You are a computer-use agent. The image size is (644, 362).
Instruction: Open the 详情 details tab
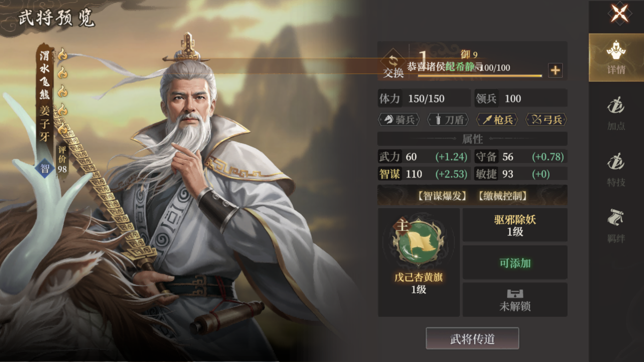tap(616, 57)
